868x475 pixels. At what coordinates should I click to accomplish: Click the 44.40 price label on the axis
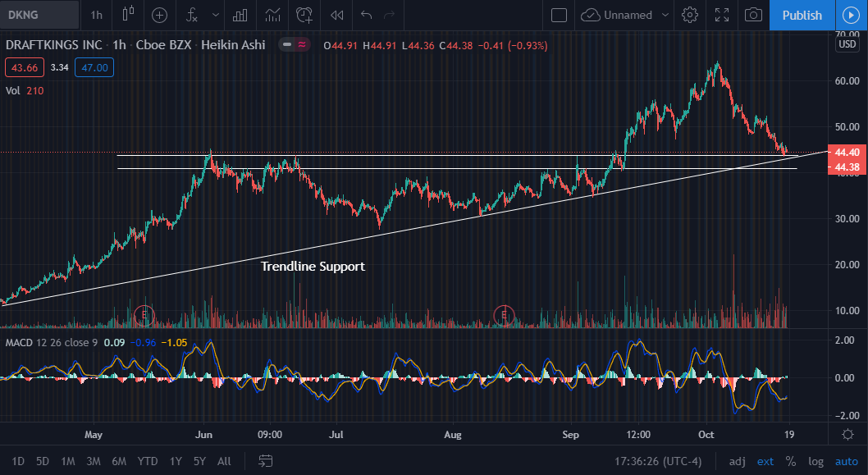point(847,153)
